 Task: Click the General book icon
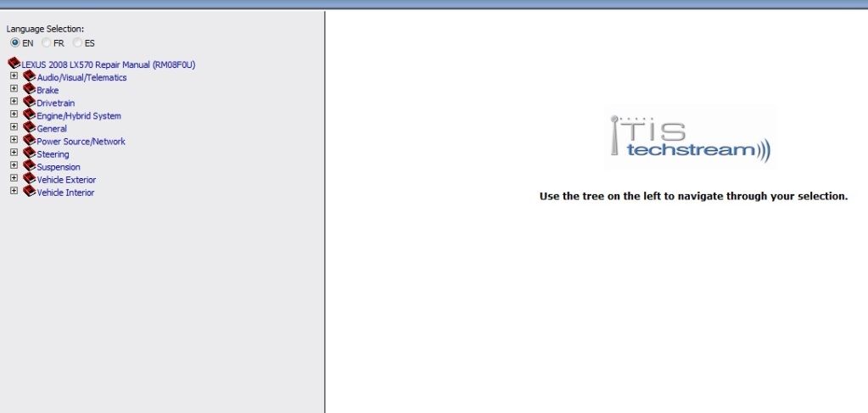(x=30, y=126)
